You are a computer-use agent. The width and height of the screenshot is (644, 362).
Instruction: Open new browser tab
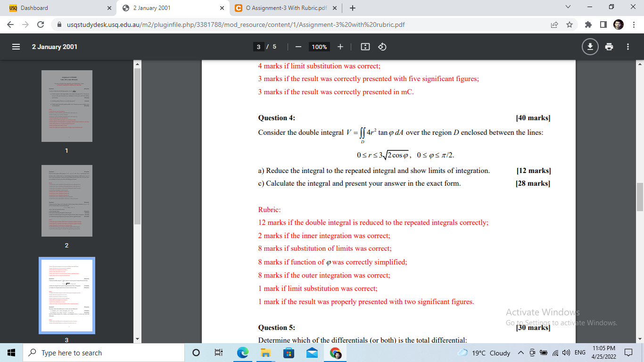(353, 8)
